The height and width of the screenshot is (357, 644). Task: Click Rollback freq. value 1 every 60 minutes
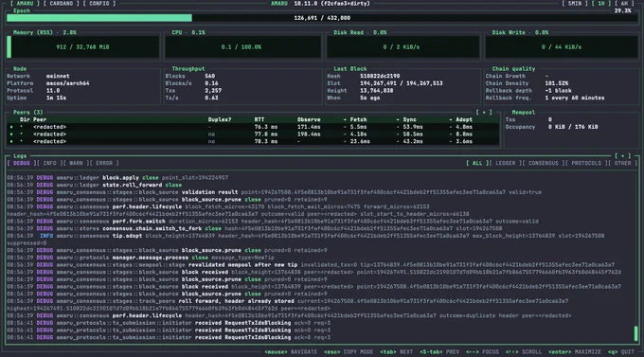pyautogui.click(x=575, y=98)
